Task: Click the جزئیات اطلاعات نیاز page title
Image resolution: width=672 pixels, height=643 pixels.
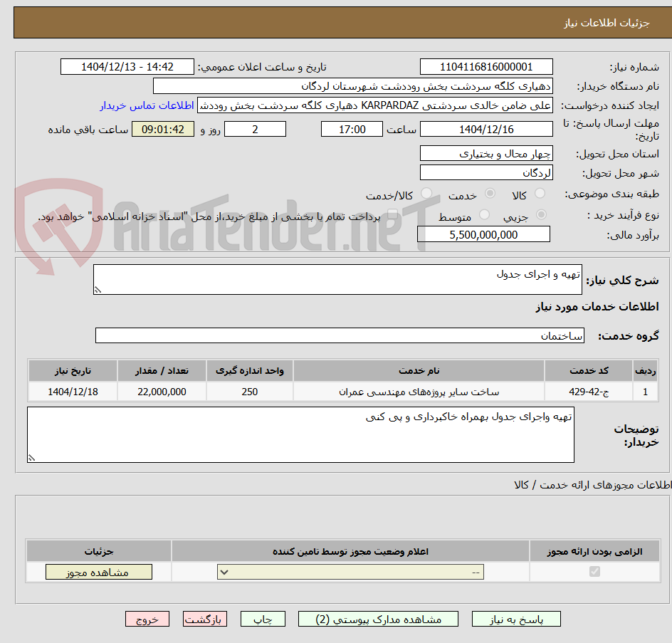Action: click(607, 23)
